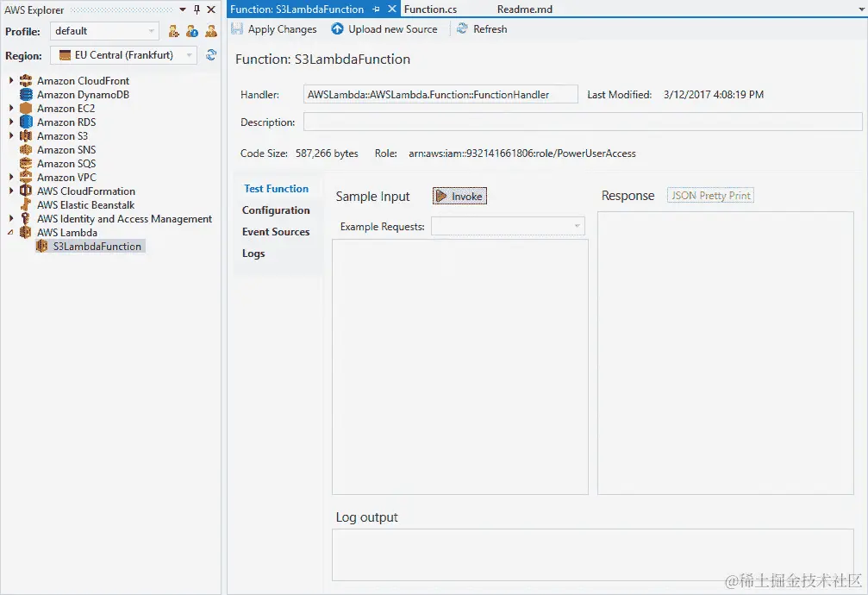
Task: Expand the Amazon RDS tree node
Action: (x=11, y=122)
